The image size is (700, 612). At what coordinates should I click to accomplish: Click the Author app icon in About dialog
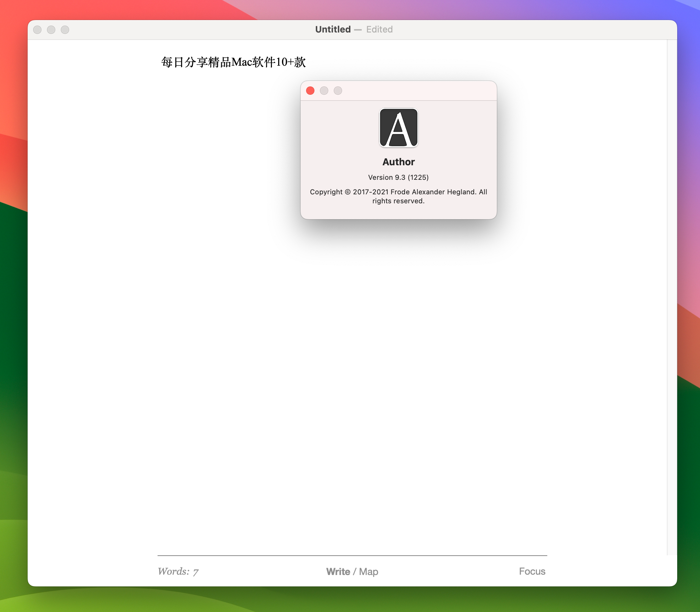(399, 128)
